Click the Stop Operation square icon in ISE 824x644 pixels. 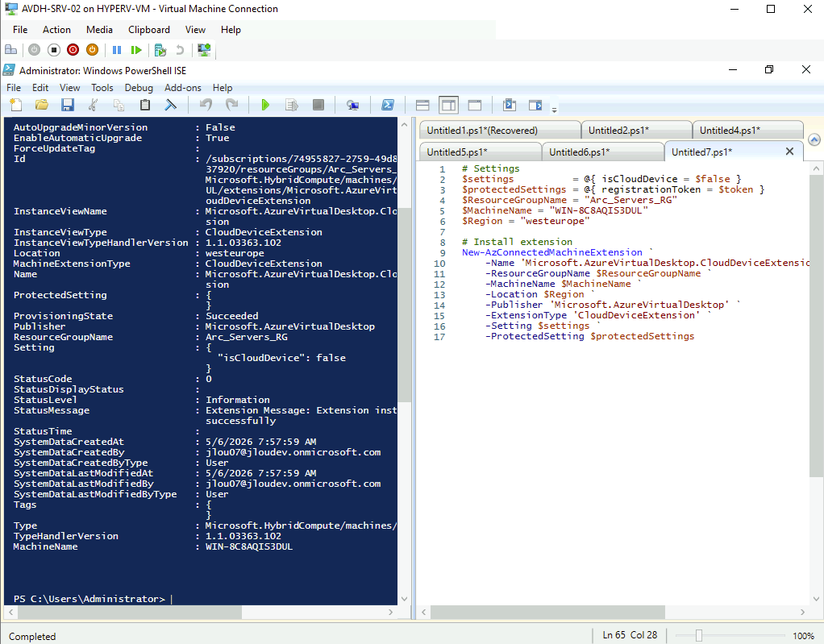point(318,105)
